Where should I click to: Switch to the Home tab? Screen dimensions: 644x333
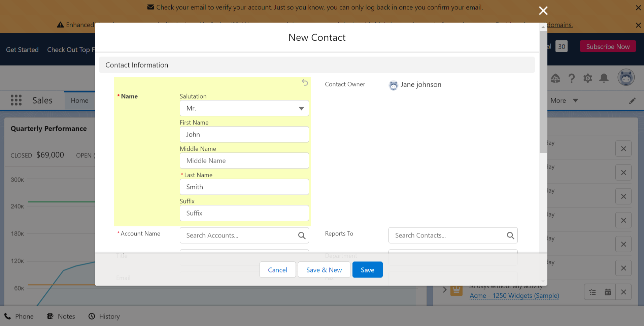[79, 100]
